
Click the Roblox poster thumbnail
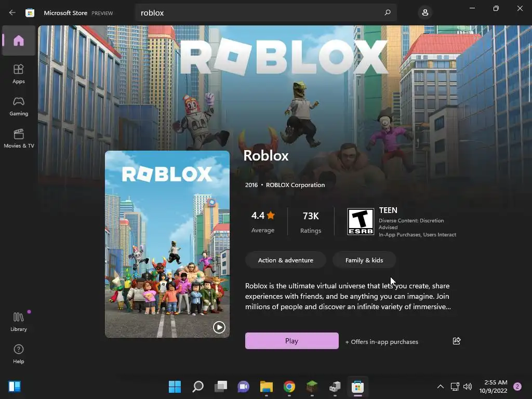(167, 244)
